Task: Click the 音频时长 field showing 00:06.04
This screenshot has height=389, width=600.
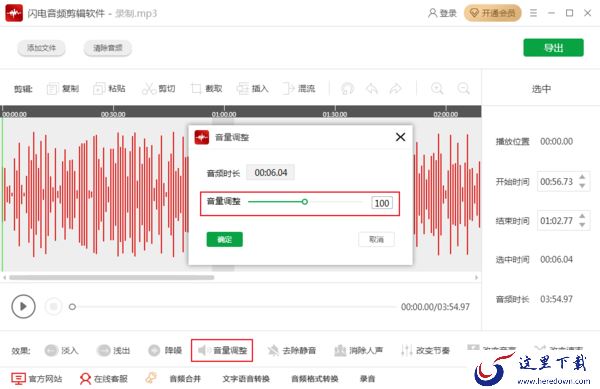Action: click(x=270, y=173)
